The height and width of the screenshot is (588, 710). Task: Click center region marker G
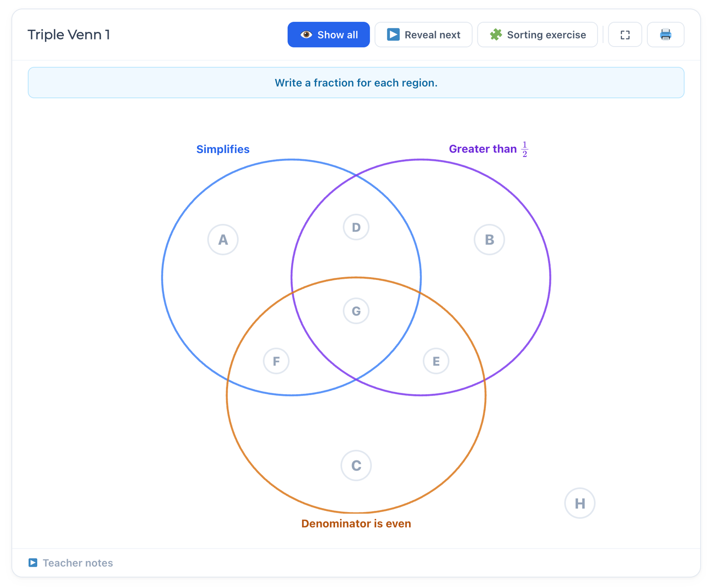pos(356,311)
